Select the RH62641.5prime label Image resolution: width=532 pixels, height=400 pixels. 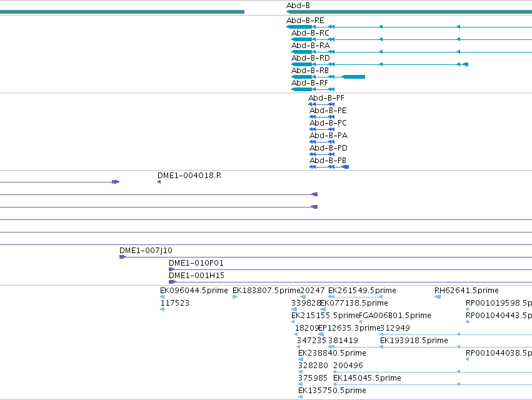click(x=466, y=291)
